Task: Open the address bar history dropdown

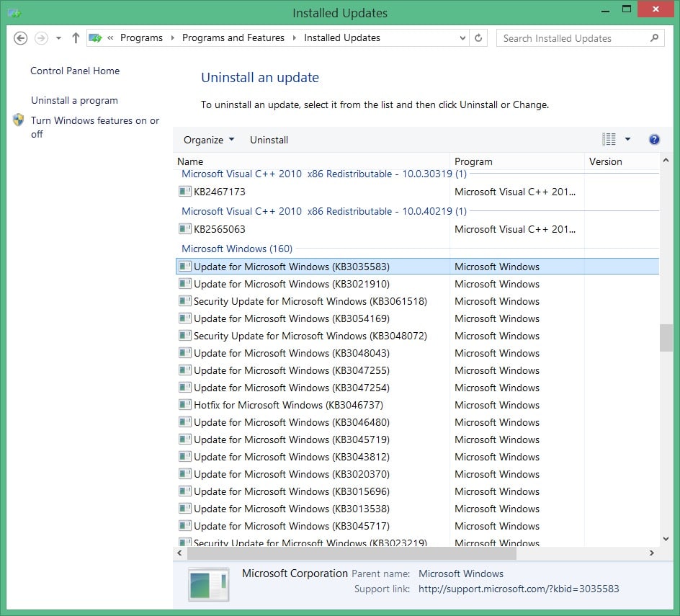Action: click(x=462, y=38)
